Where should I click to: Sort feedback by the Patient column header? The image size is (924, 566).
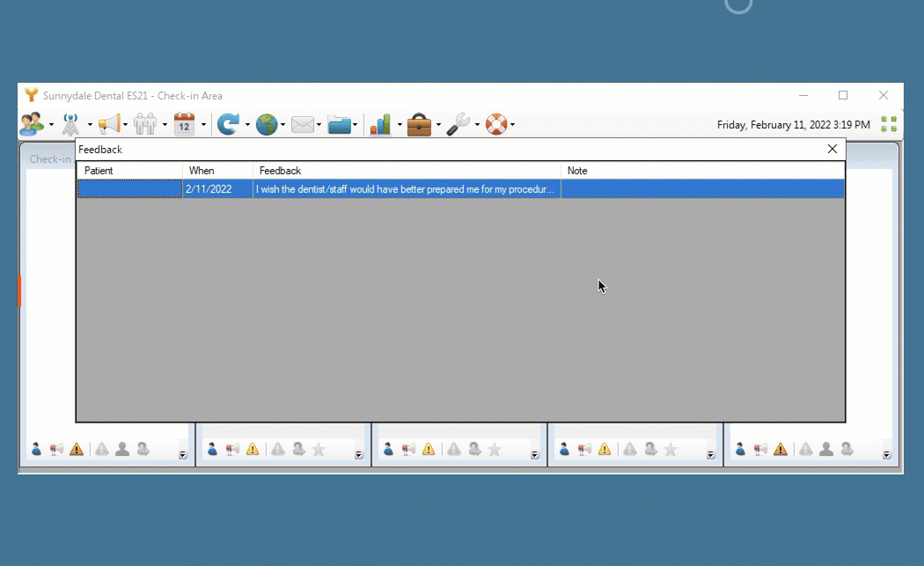tap(129, 171)
